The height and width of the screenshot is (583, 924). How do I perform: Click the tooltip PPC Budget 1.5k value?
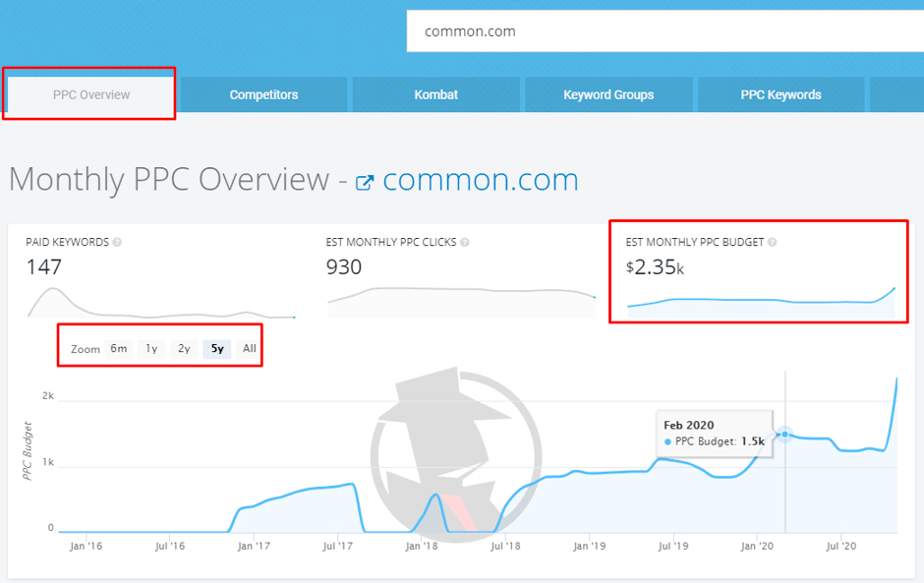(753, 441)
